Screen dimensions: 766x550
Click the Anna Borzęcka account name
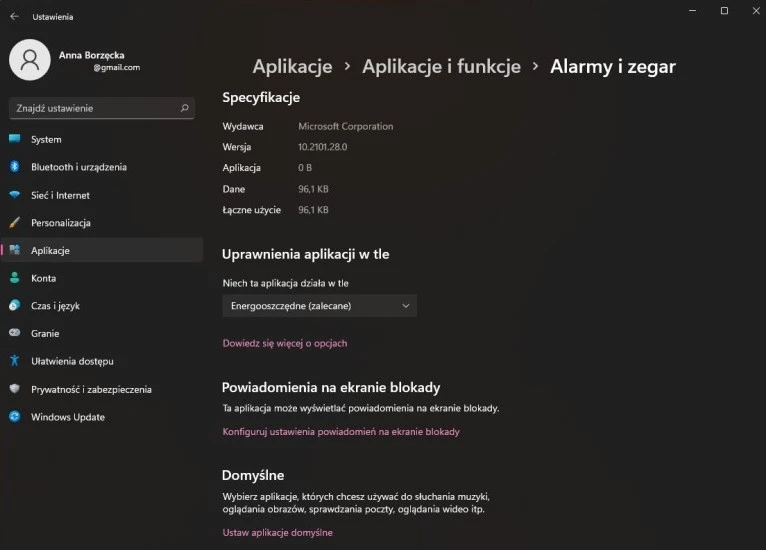(x=91, y=55)
